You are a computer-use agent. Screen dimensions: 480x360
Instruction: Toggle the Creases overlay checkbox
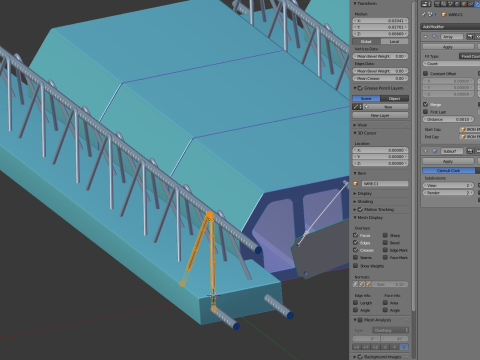point(356,250)
